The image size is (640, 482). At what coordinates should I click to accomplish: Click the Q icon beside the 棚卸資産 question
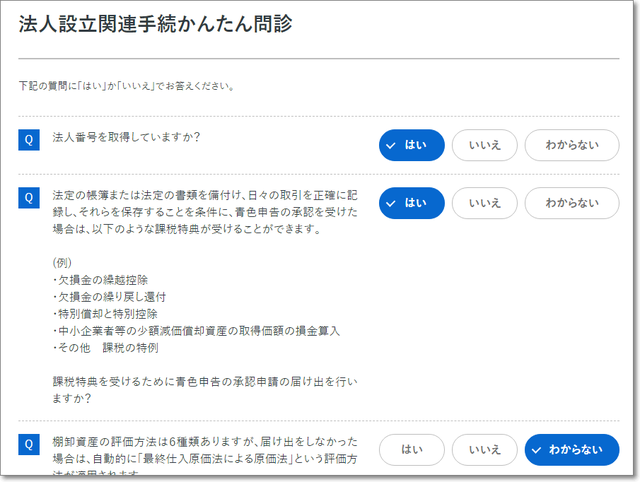pyautogui.click(x=28, y=444)
